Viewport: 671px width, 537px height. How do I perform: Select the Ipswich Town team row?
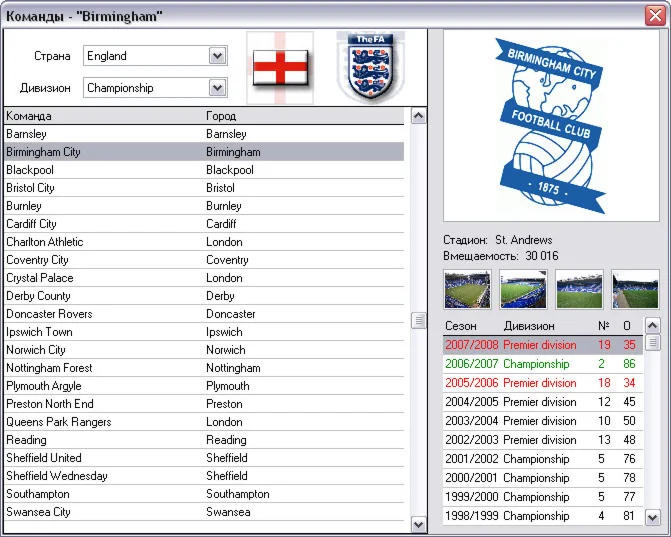pyautogui.click(x=204, y=332)
